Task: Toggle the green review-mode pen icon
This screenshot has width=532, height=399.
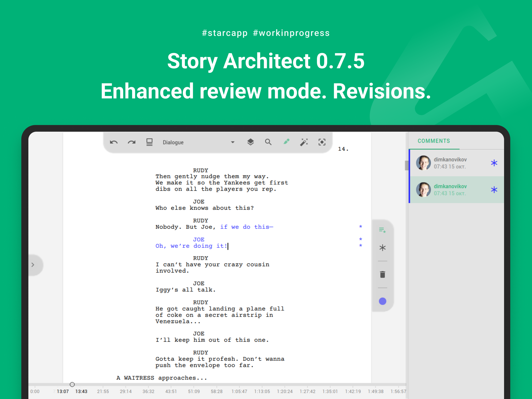Action: pyautogui.click(x=286, y=142)
